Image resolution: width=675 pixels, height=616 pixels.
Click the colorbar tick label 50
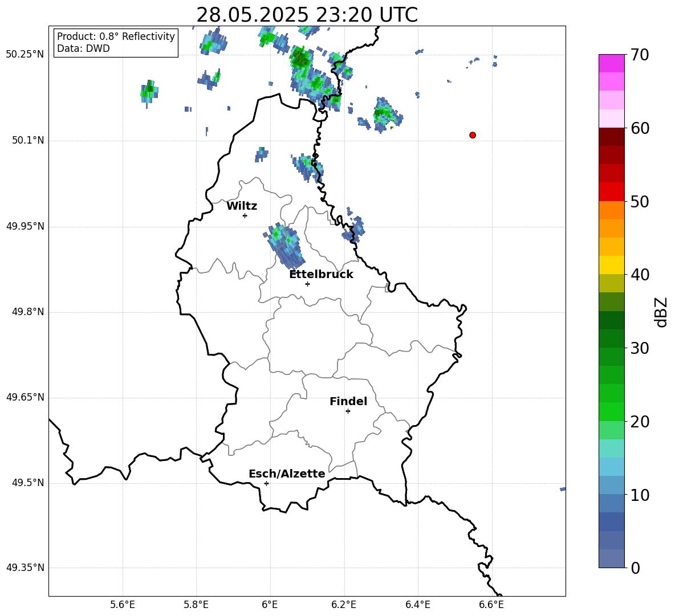640,201
